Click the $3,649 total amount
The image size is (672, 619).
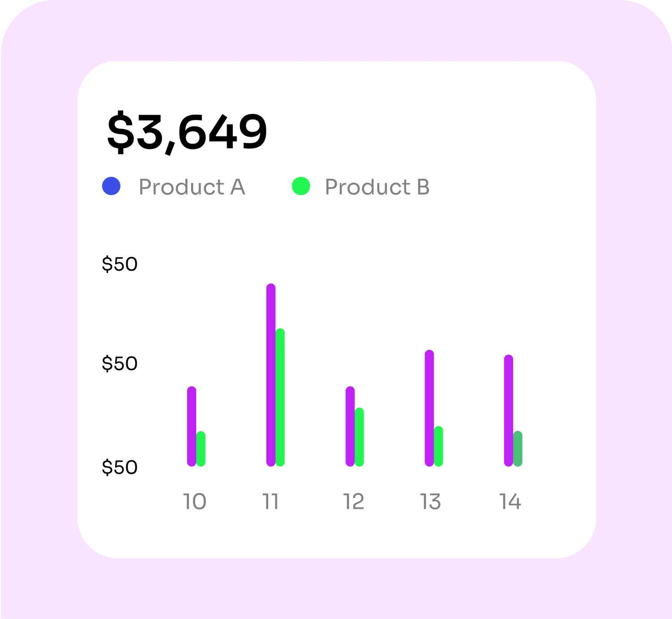click(x=187, y=132)
